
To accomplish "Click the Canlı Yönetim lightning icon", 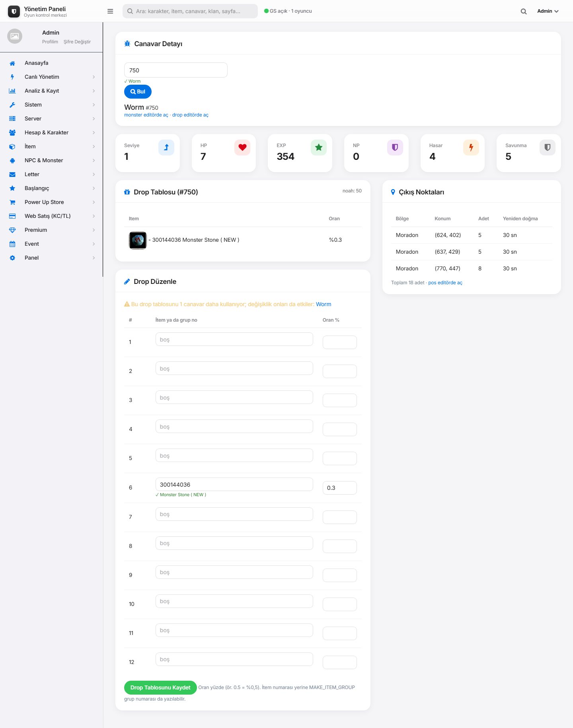I will click(x=12, y=77).
